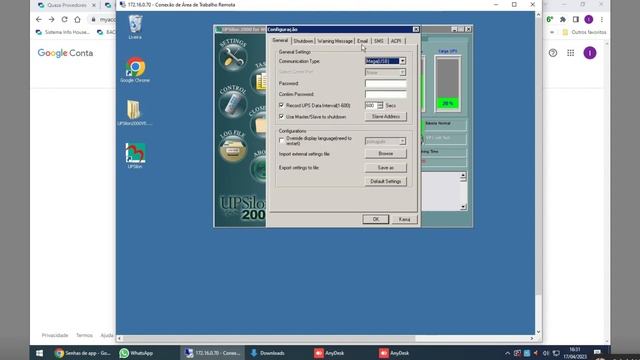Open the Recycle Bin on remote desktop
Image resolution: width=640 pixels, height=360 pixels.
point(135,27)
